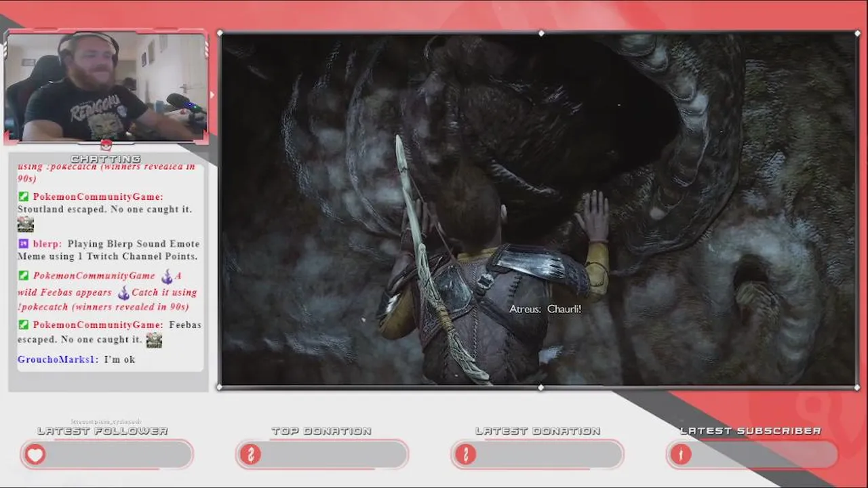The width and height of the screenshot is (868, 488).
Task: Click the top-center handle of game capture
Action: [x=540, y=33]
